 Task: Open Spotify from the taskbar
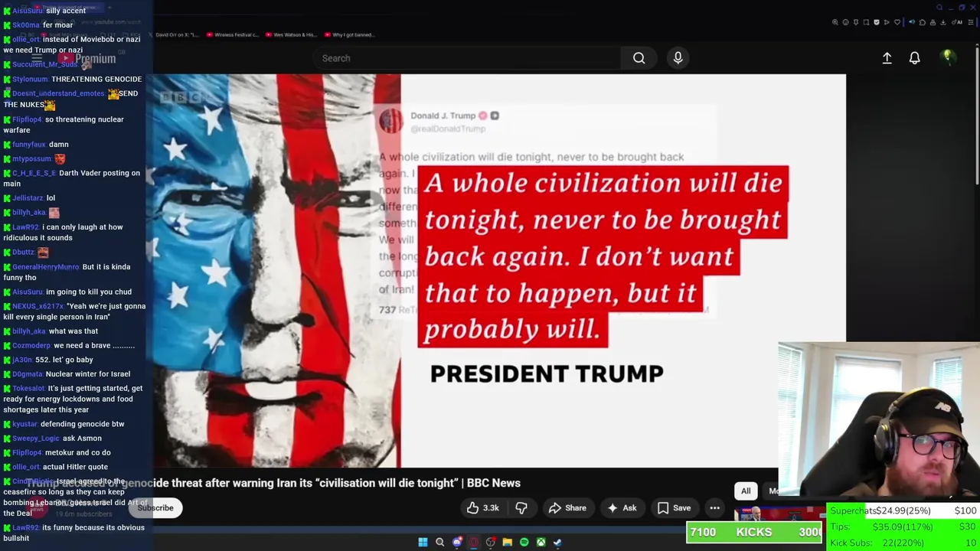(524, 542)
